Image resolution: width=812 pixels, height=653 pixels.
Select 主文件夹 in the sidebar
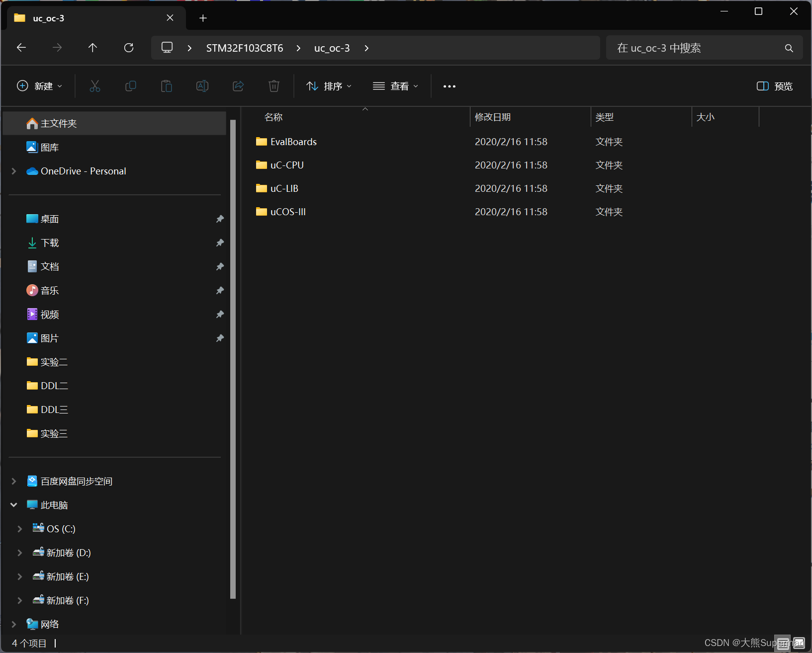pyautogui.click(x=114, y=123)
